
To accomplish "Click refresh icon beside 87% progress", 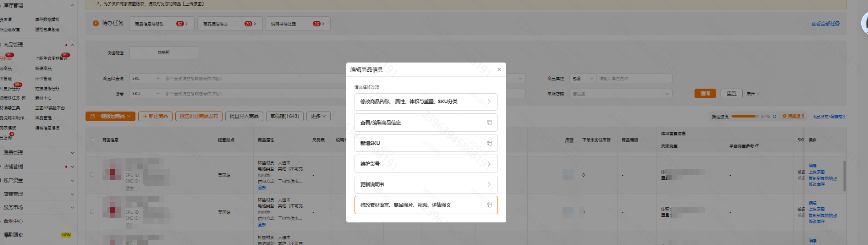I will pyautogui.click(x=774, y=116).
